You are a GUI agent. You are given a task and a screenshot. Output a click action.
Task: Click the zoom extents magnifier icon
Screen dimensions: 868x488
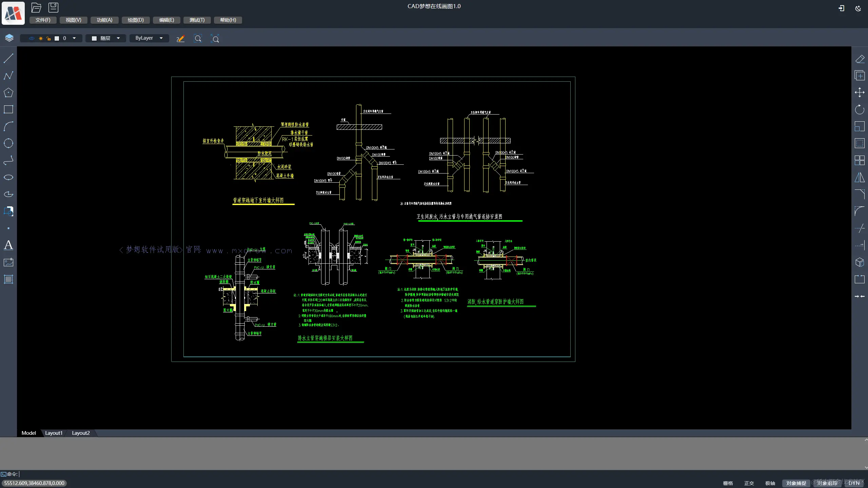pos(215,39)
